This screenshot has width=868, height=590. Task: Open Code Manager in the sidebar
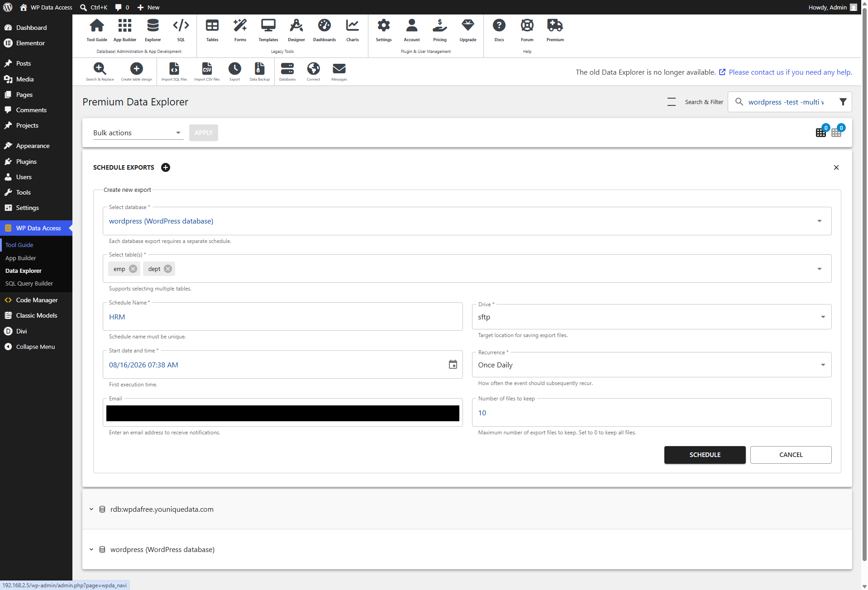36,300
